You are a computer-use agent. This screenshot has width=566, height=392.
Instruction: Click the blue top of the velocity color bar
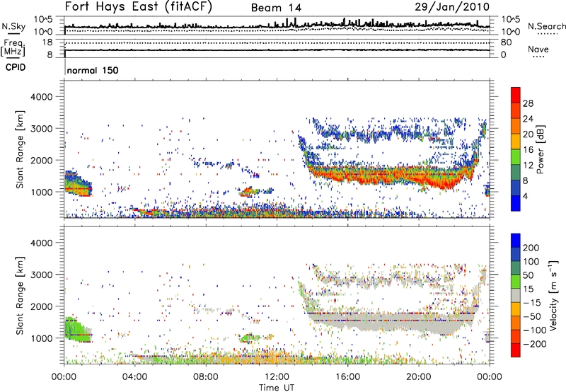(516, 241)
